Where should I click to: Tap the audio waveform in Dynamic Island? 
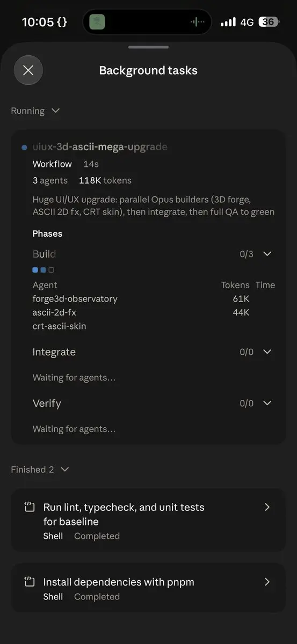coord(198,22)
